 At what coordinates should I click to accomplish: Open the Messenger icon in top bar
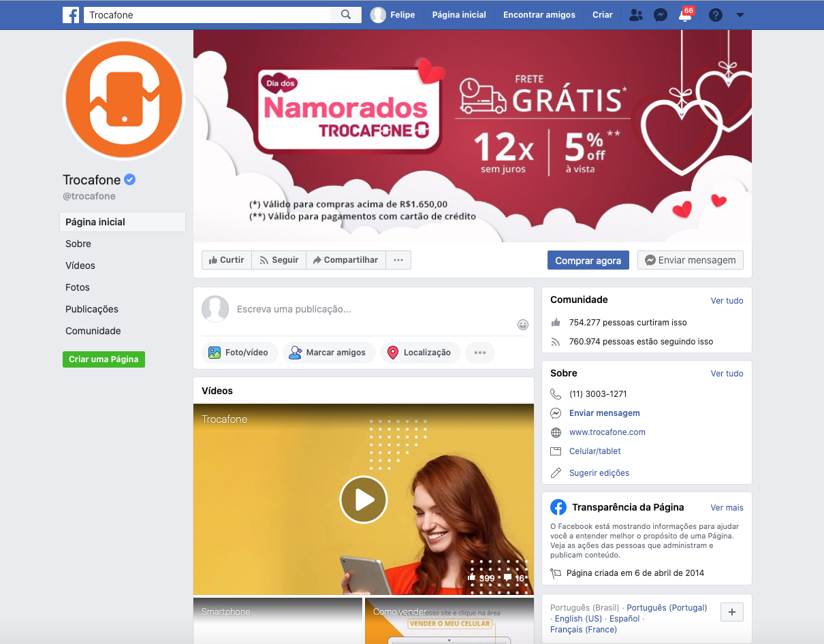coord(660,14)
